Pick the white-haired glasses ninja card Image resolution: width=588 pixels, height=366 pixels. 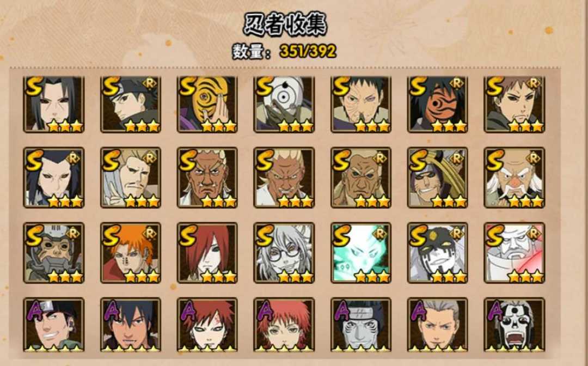coord(284,253)
